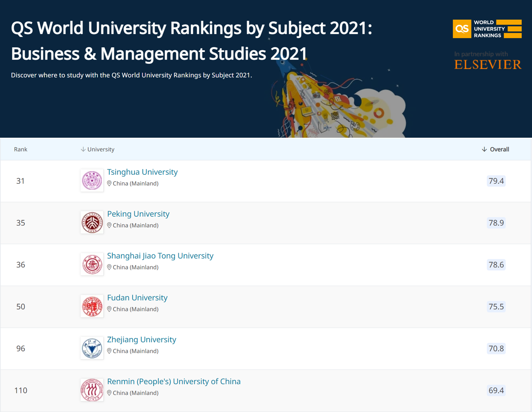Click location pin icon under Peking University
The image size is (532, 412).
pos(109,225)
